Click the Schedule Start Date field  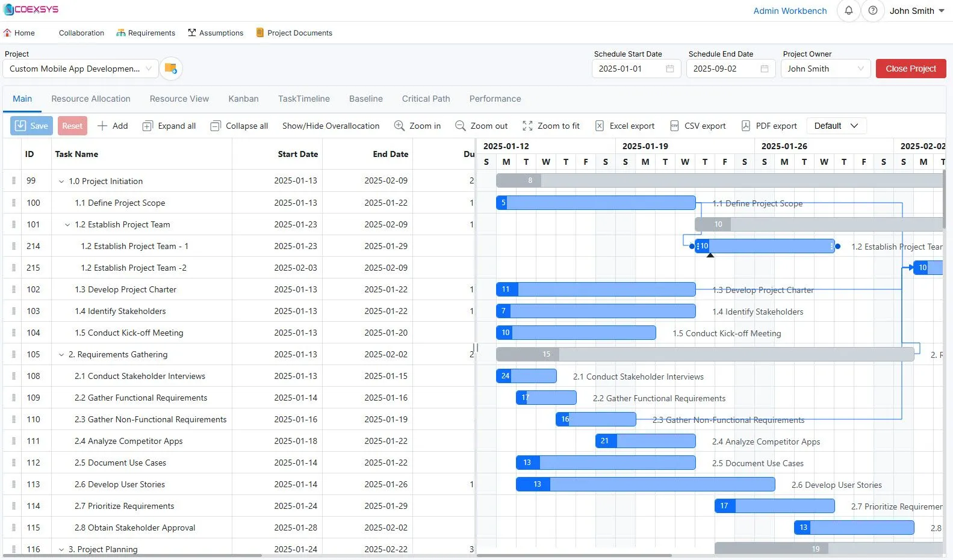pyautogui.click(x=636, y=69)
